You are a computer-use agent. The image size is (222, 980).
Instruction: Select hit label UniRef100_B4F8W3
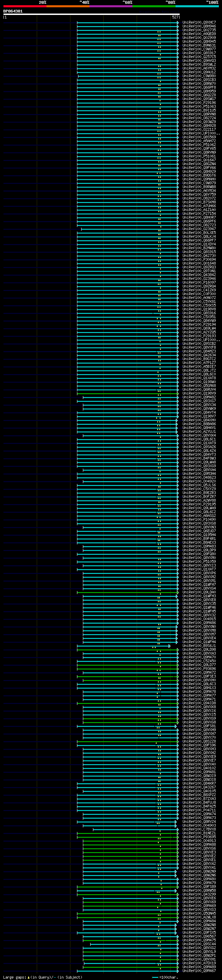pos(199,459)
